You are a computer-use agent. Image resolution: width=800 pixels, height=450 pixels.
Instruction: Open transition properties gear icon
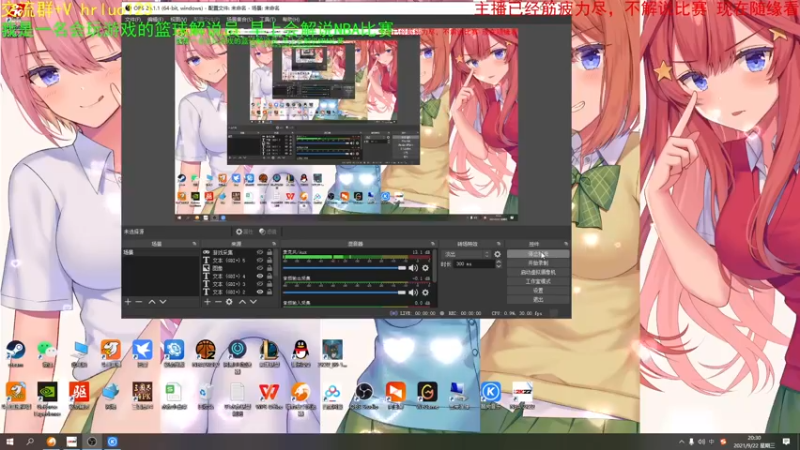[497, 254]
